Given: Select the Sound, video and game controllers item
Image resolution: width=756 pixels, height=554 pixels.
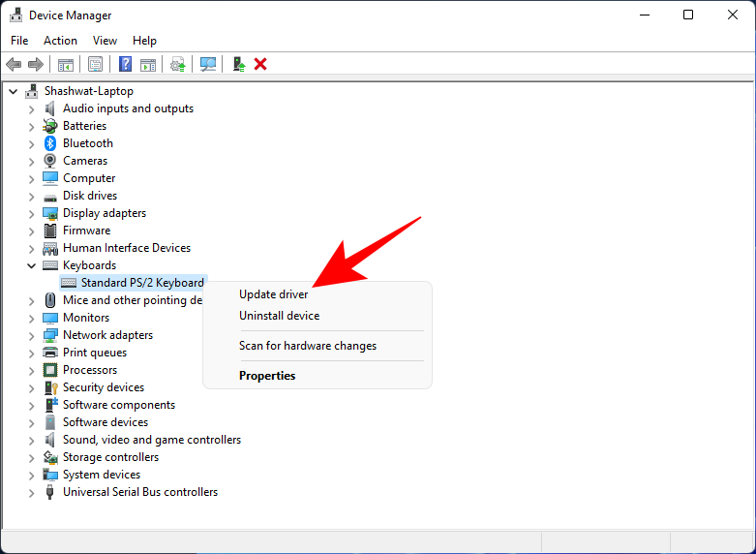Looking at the screenshot, I should (151, 440).
